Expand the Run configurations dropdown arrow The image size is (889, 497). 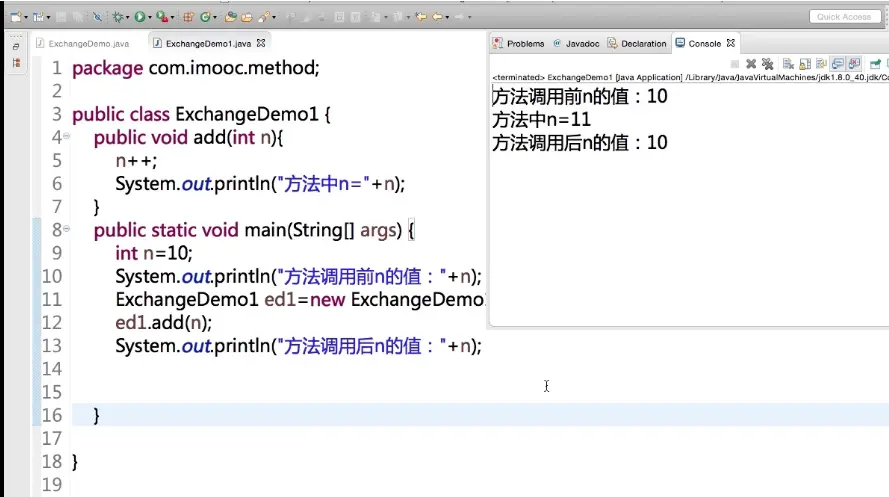click(x=150, y=18)
